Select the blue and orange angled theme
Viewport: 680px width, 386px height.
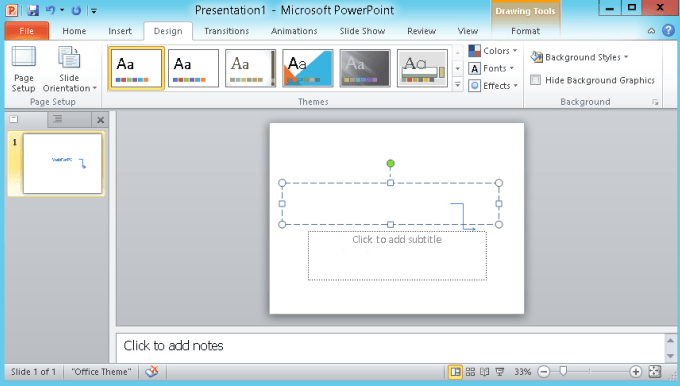click(x=308, y=68)
